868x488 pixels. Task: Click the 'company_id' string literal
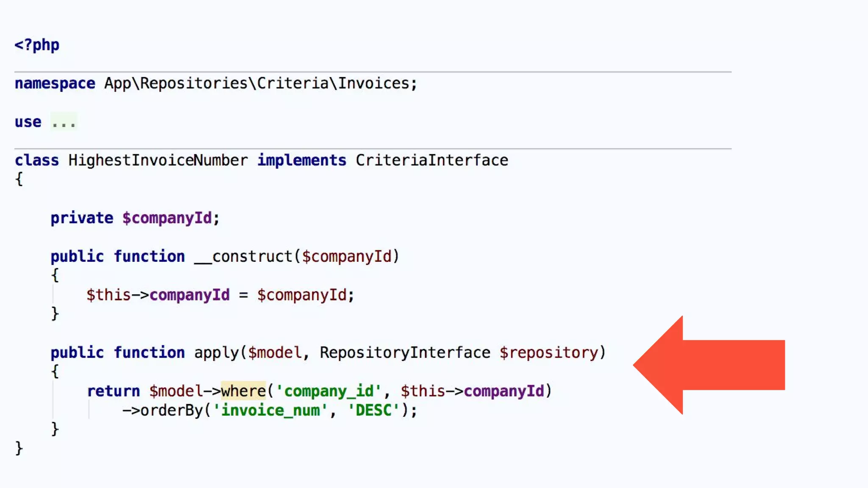(x=328, y=391)
